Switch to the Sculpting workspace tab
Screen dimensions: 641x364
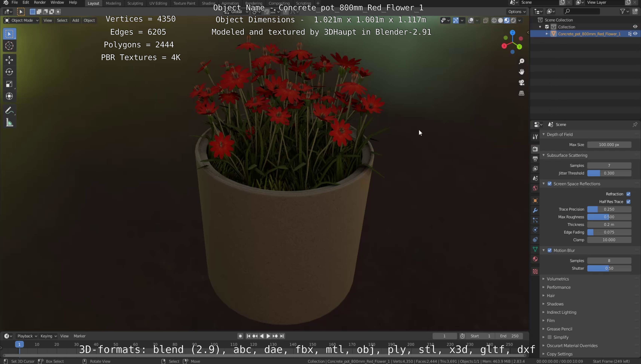(x=135, y=3)
